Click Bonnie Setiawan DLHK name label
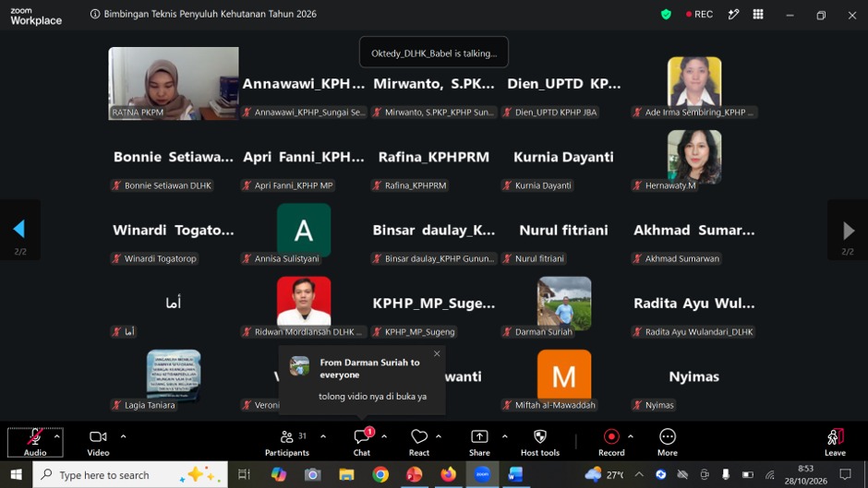The width and height of the screenshot is (868, 488). pyautogui.click(x=162, y=185)
